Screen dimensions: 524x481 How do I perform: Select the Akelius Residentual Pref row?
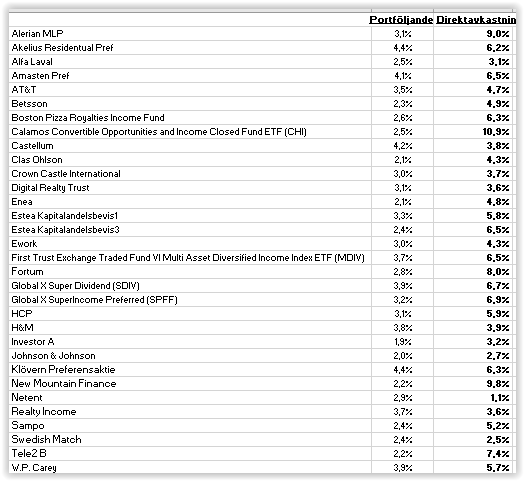(x=262, y=48)
